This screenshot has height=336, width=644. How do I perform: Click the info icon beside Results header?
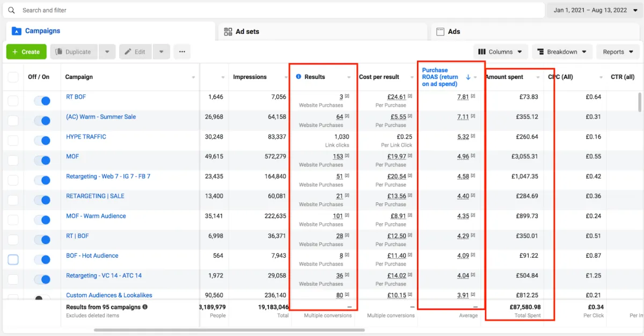[x=298, y=77]
